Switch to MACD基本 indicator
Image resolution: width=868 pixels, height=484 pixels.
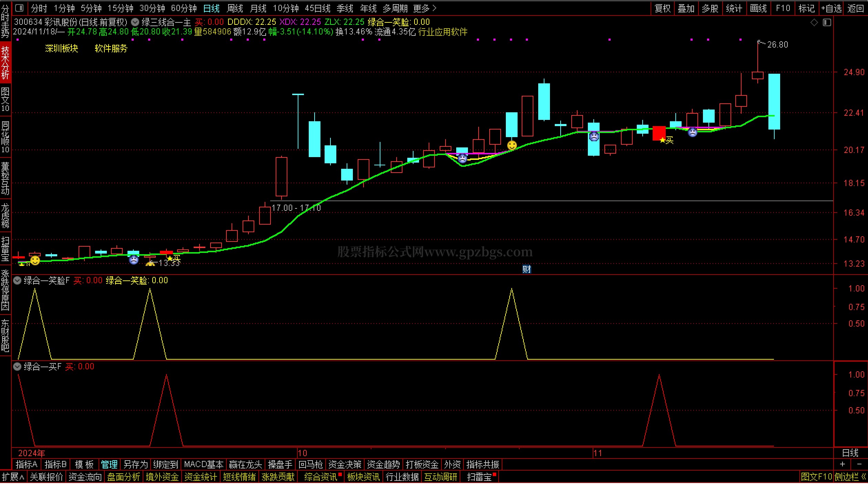pos(204,465)
